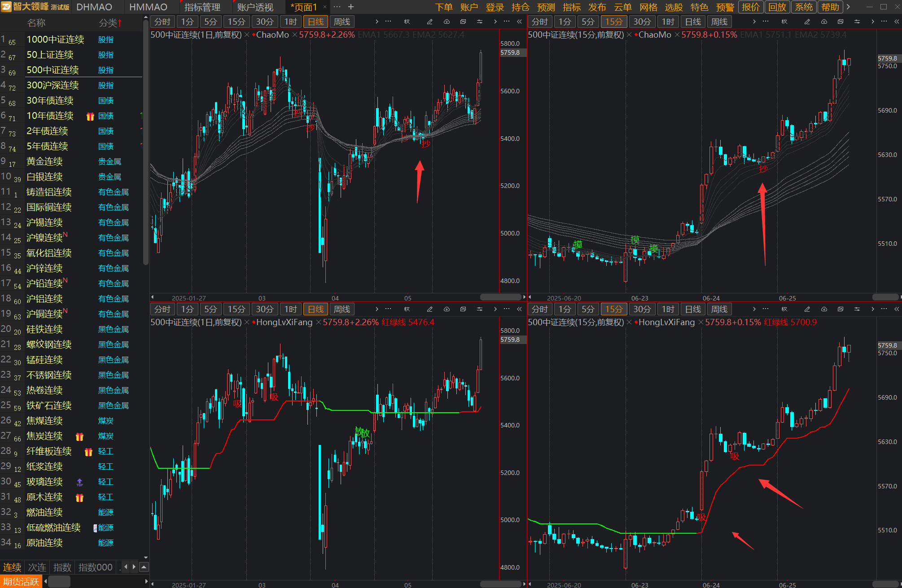Click cloud download icon in top-left chart
This screenshot has height=588, width=902.
[x=447, y=22]
